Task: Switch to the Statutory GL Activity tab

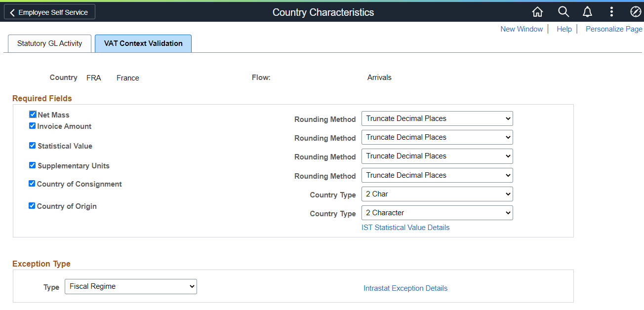Action: (x=49, y=43)
